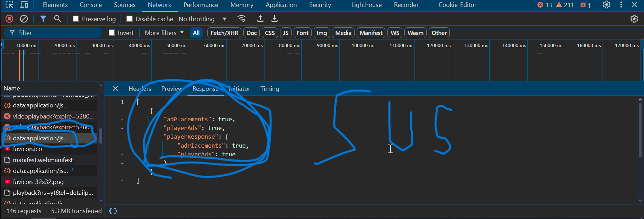Show the 211 warnings count
The width and height of the screenshot is (644, 219).
(x=565, y=5)
